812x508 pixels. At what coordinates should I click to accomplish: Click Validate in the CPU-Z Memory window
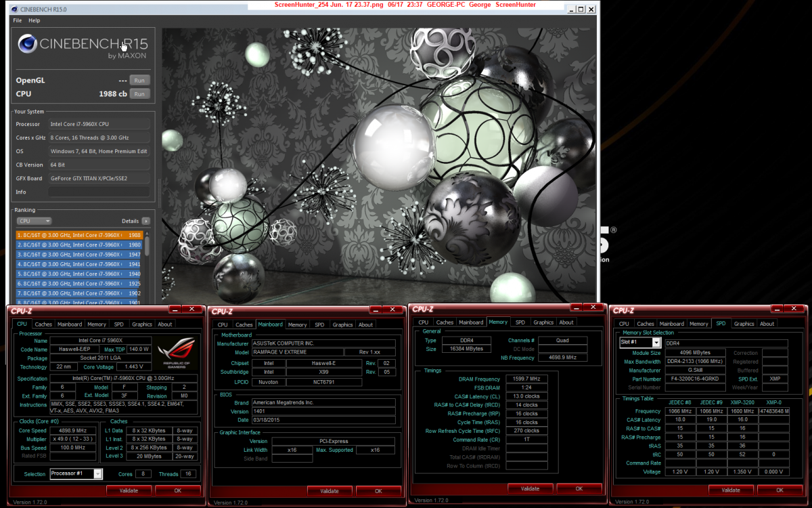530,488
